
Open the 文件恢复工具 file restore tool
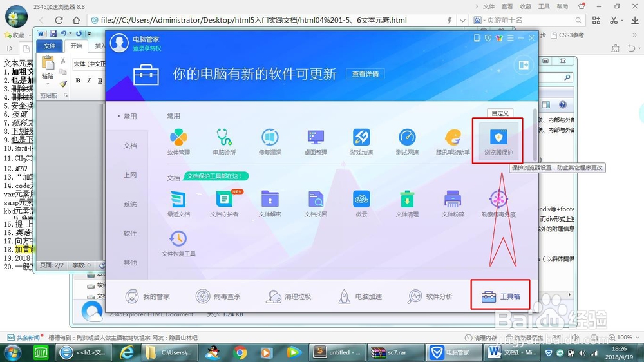pyautogui.click(x=178, y=243)
